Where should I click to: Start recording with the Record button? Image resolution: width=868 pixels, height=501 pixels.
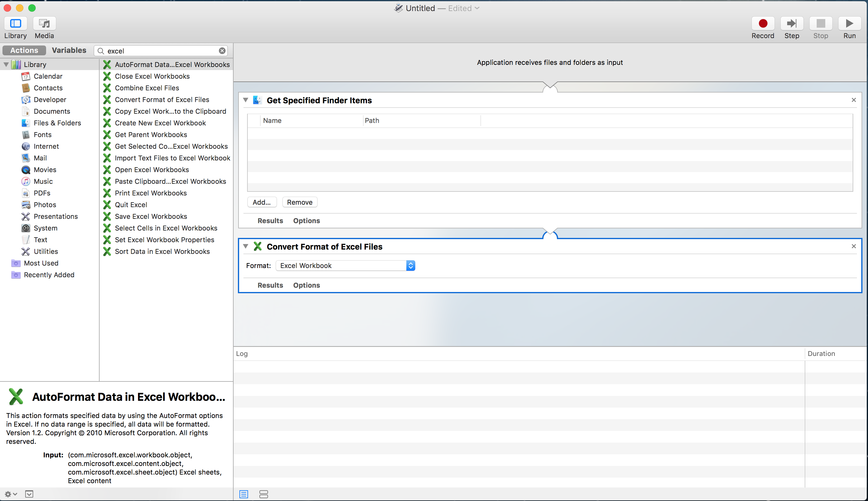tap(763, 23)
